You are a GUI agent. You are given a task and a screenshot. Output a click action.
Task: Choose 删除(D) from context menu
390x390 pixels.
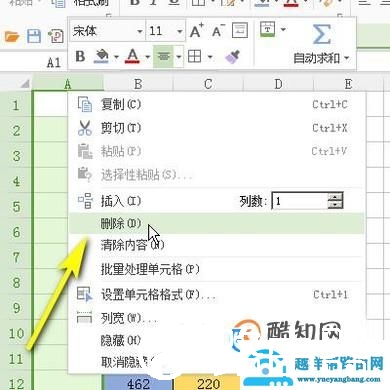[x=217, y=223]
